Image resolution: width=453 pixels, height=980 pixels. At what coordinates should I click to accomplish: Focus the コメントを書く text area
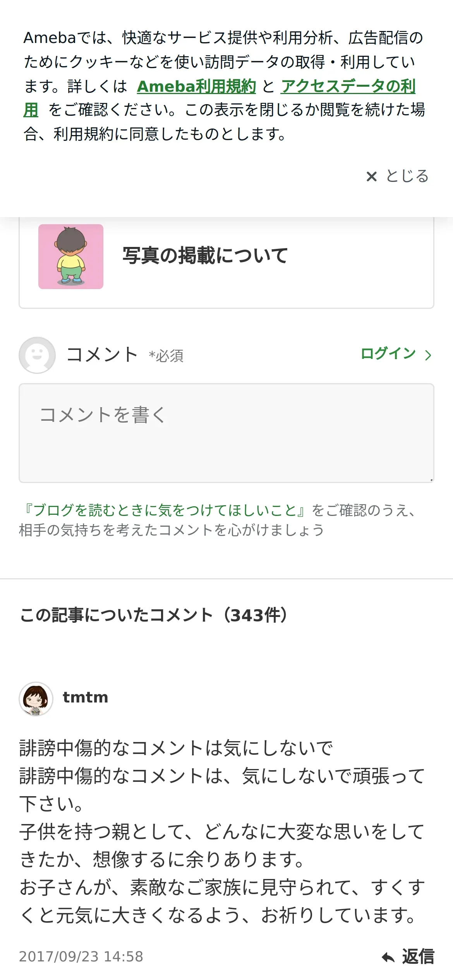pos(226,433)
